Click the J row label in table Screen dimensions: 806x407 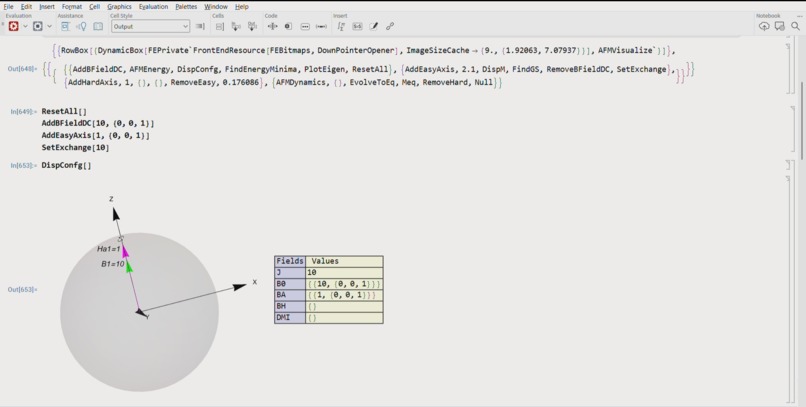click(290, 272)
